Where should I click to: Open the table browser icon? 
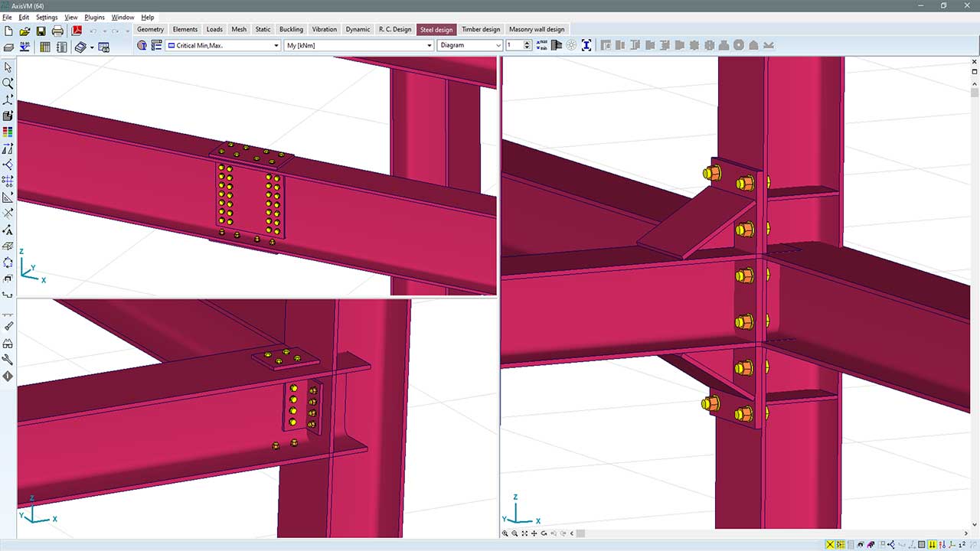point(45,47)
